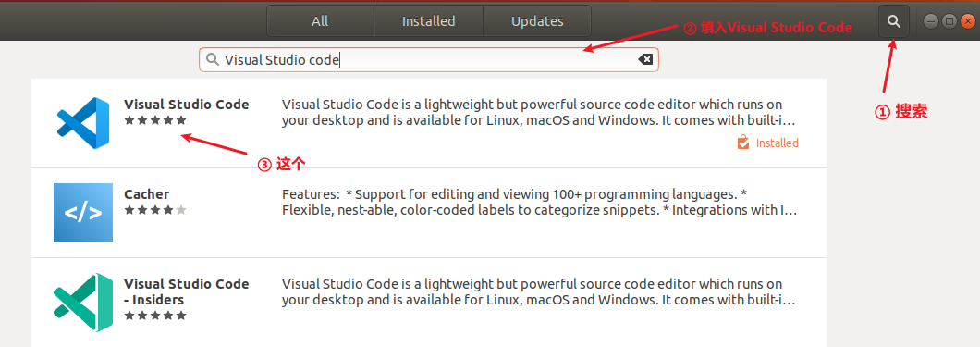Screen dimensions: 980x347
Task: Clear the search field text
Action: tap(645, 59)
